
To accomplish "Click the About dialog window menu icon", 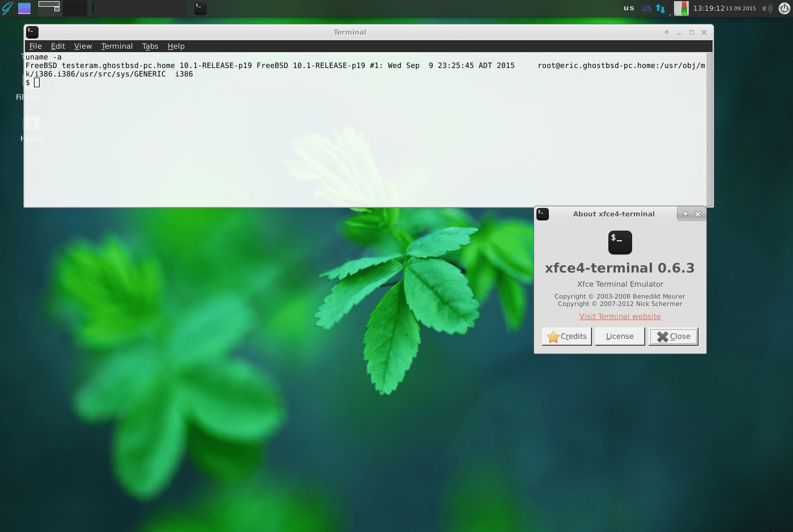I will 543,214.
